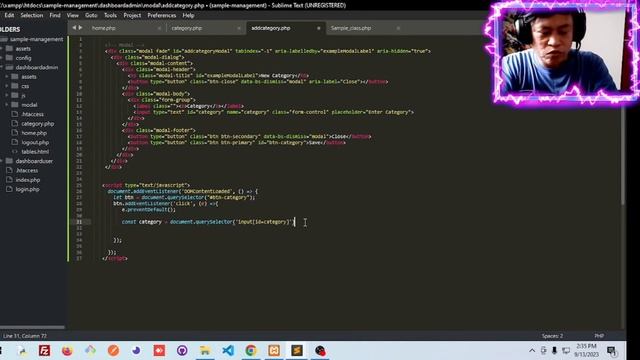Open File Explorer from the taskbar
Image resolution: width=640 pixels, height=360 pixels.
[205, 351]
